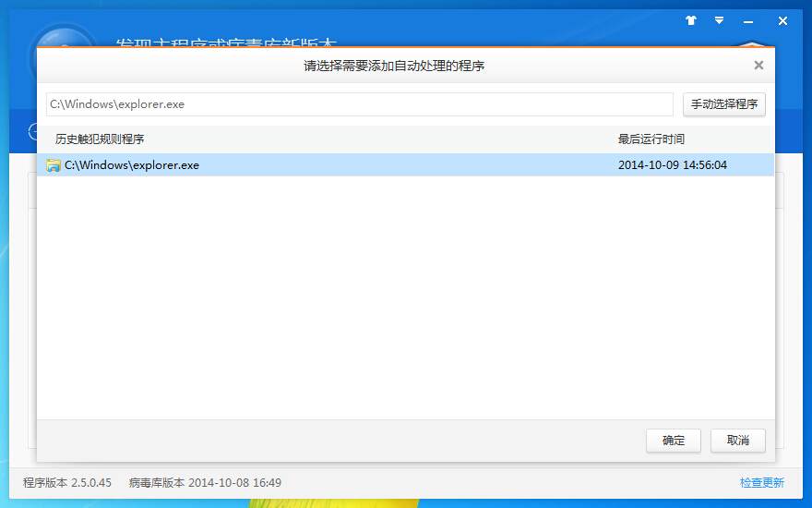
Task: Close the program selection dialog
Action: pyautogui.click(x=758, y=66)
